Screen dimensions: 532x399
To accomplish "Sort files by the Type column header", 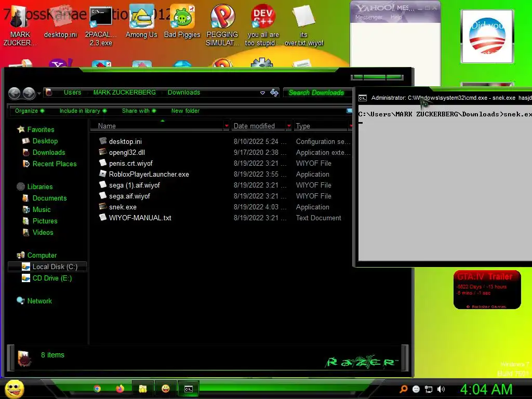I will pyautogui.click(x=303, y=126).
